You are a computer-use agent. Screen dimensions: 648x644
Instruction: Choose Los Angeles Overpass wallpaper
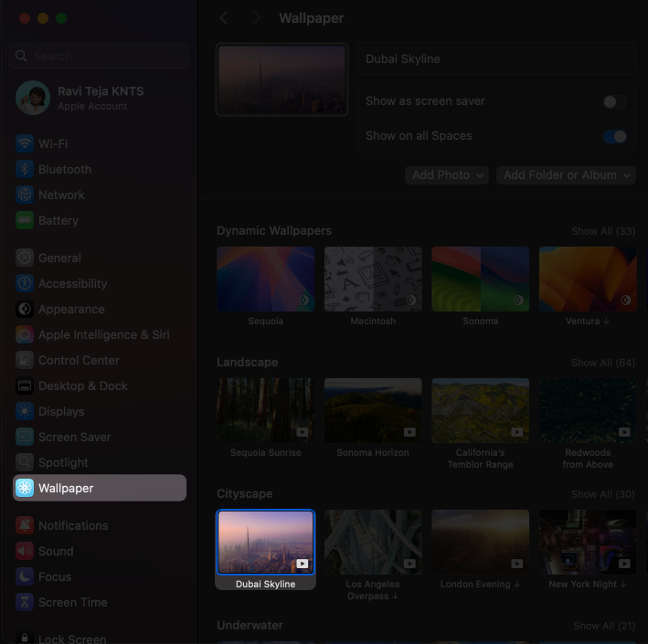(x=373, y=542)
